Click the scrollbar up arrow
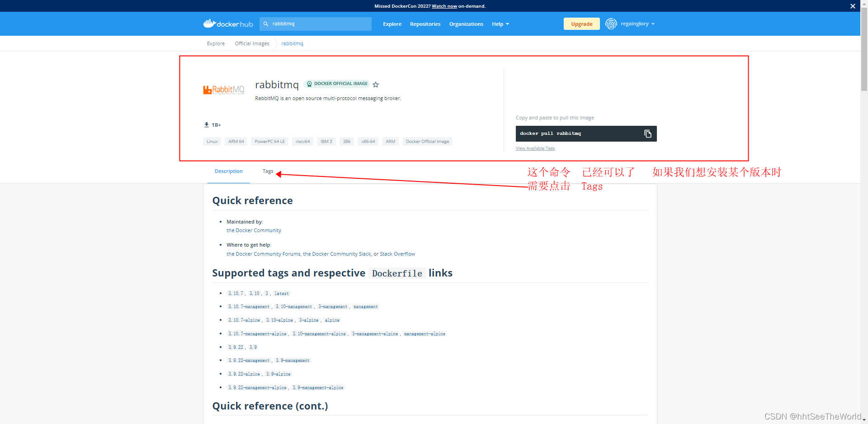This screenshot has width=868, height=424. [864, 3]
